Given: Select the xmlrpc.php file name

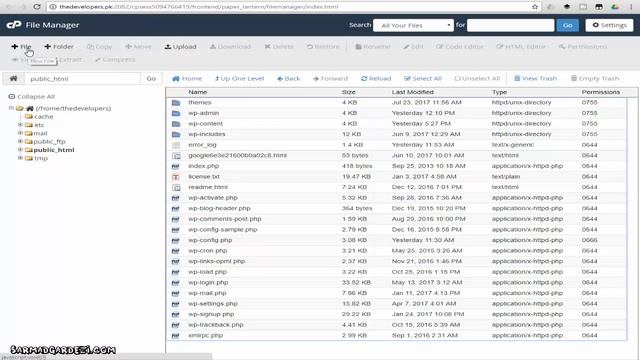Looking at the screenshot, I should click(205, 336).
